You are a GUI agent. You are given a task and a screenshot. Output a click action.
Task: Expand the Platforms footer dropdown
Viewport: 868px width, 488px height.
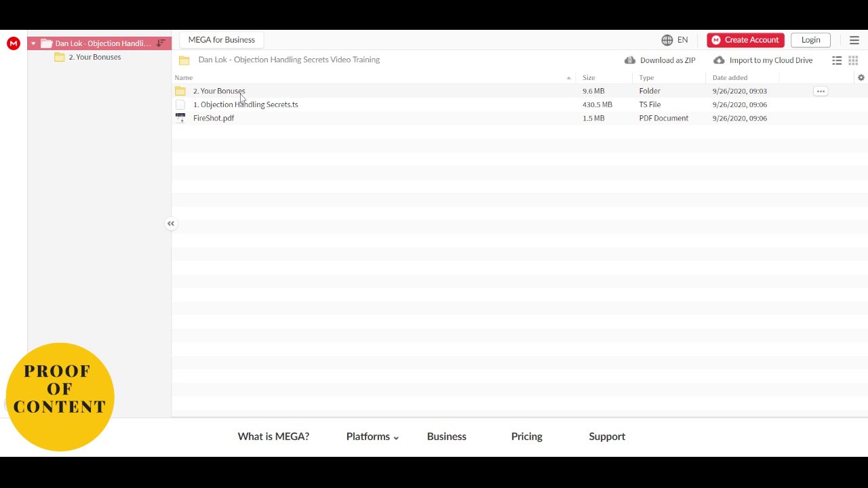pos(372,436)
